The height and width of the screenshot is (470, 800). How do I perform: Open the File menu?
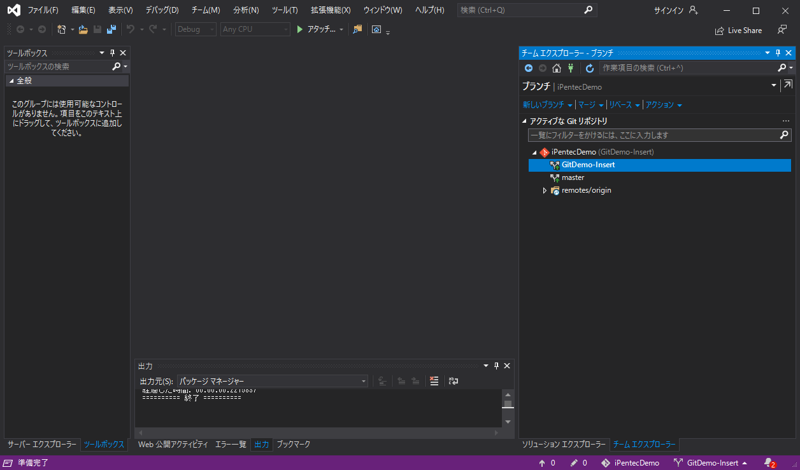[43, 10]
